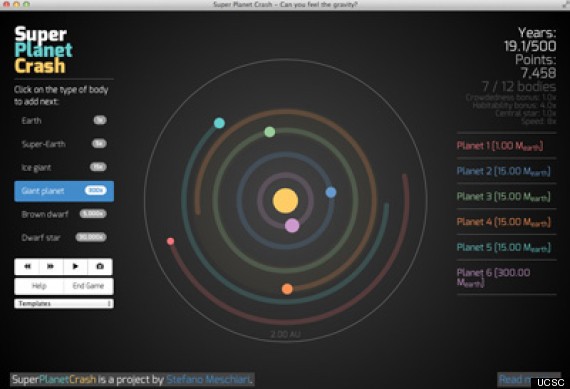Screen dimensions: 570x389
Task: Click the fast-forward speed icon
Action: pos(51,266)
